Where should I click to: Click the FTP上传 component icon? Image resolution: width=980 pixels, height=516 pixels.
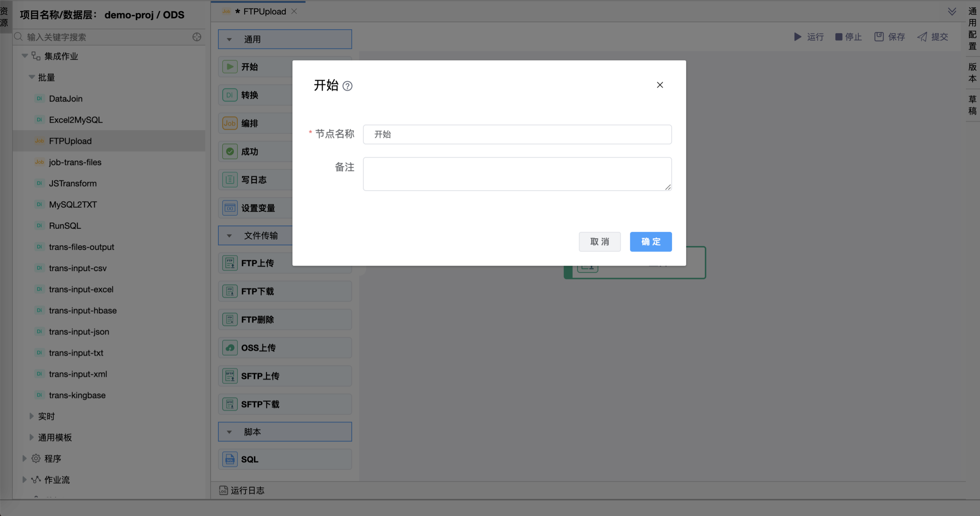pyautogui.click(x=230, y=263)
